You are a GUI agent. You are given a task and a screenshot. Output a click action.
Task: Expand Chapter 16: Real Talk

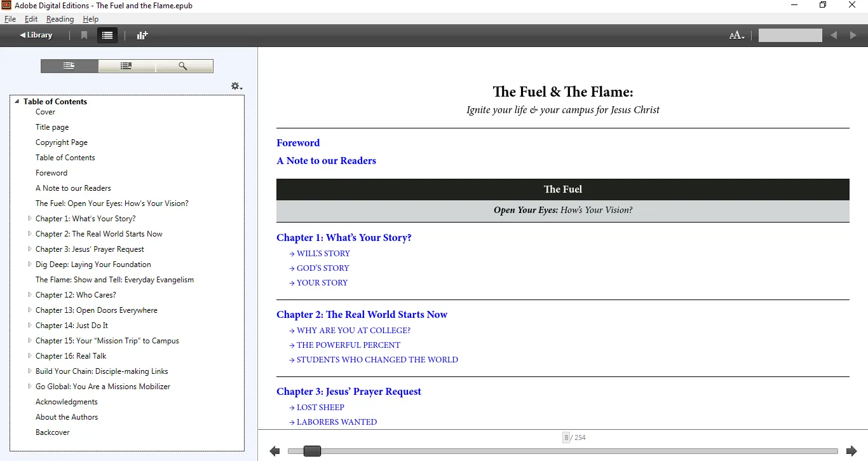pyautogui.click(x=29, y=356)
